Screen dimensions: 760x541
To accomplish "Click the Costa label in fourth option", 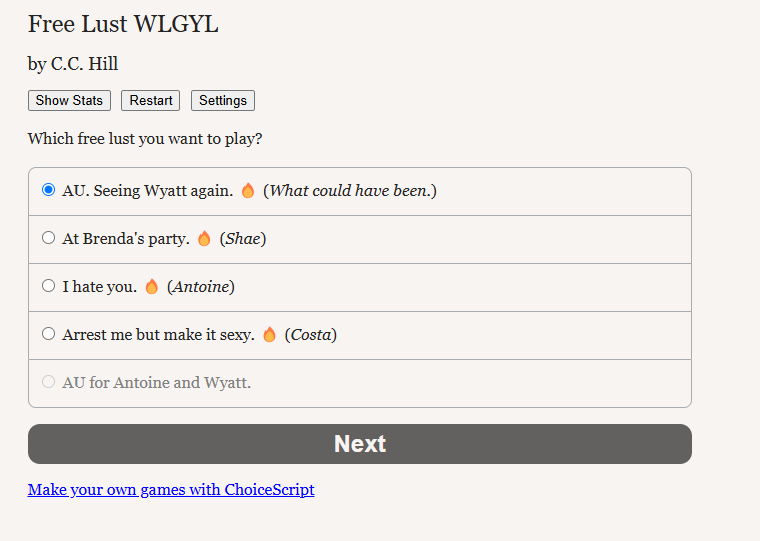I will [x=311, y=334].
